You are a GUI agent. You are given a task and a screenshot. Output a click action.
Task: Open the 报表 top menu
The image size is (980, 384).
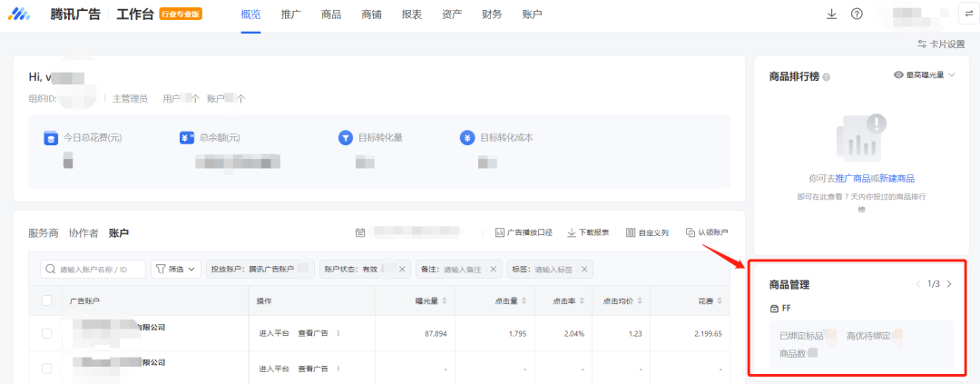pos(411,15)
